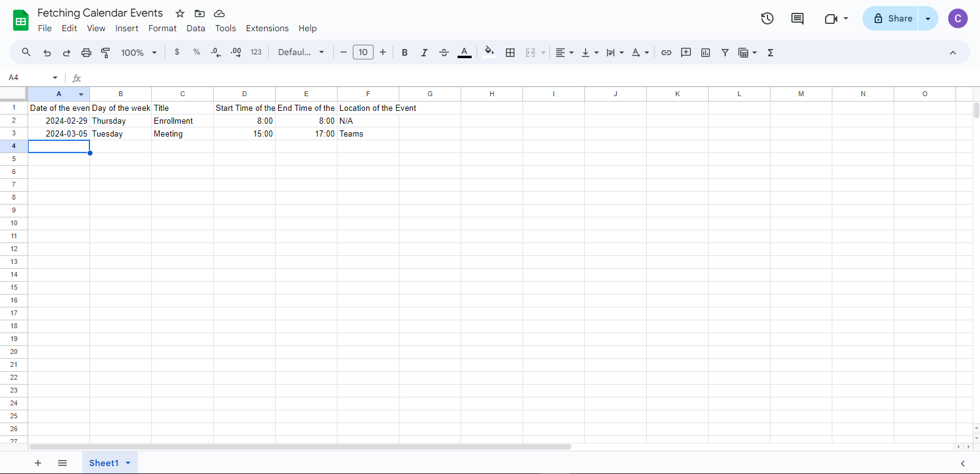The width and height of the screenshot is (980, 474).
Task: Toggle italic formatting
Action: 424,53
